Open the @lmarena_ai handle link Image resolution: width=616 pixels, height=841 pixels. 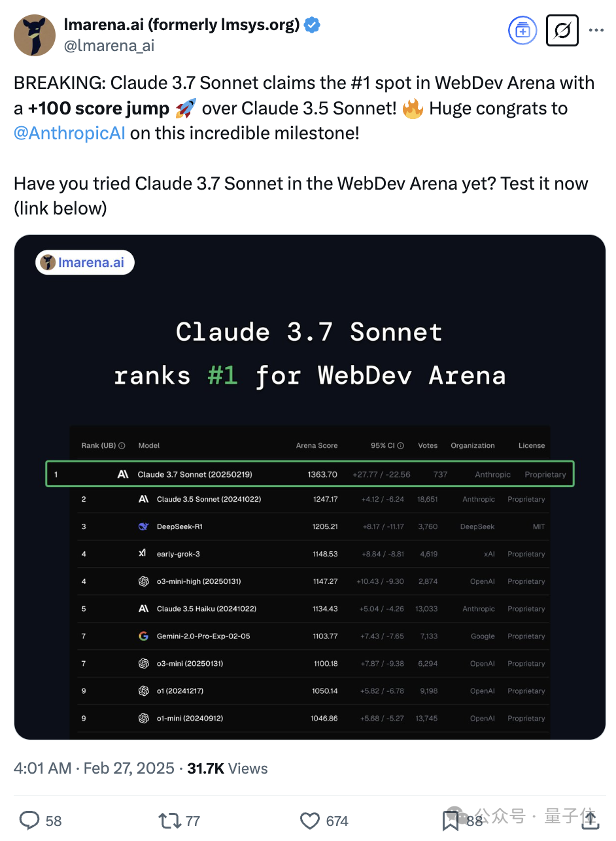click(x=109, y=45)
